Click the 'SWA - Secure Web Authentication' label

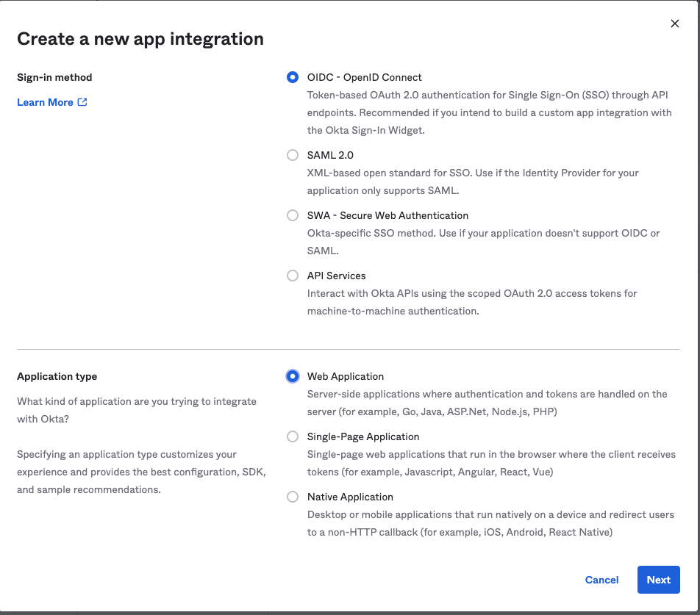coord(387,215)
